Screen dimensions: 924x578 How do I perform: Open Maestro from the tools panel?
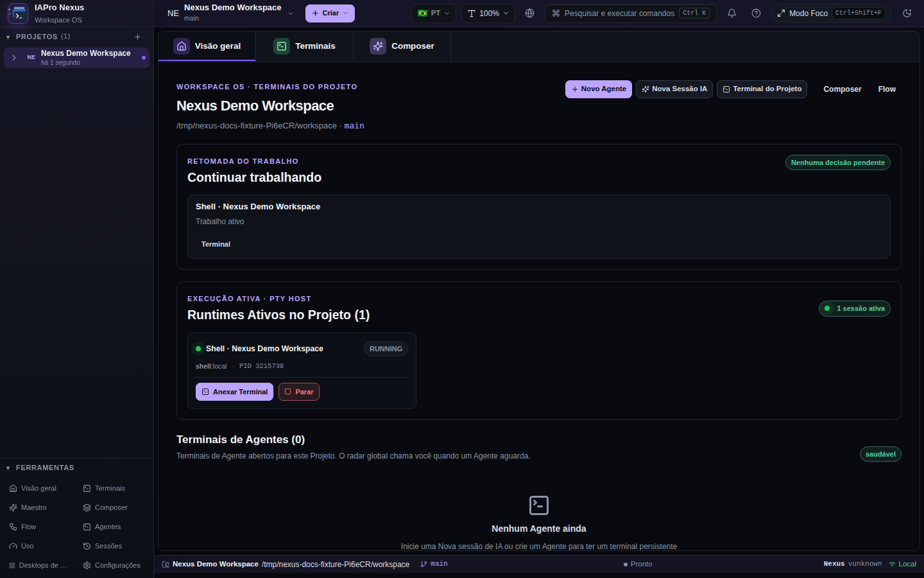(x=28, y=507)
